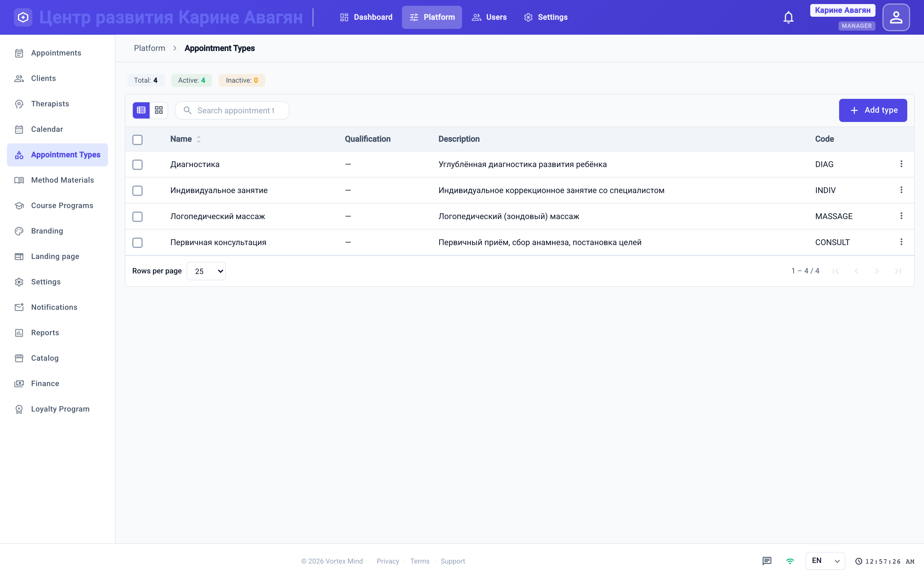924x578 pixels.
Task: Open the Users top tab
Action: 489,17
